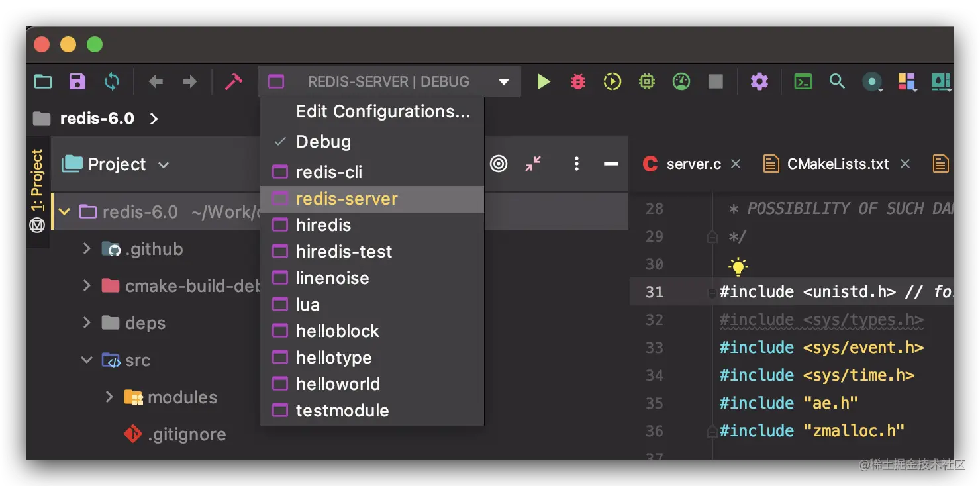Choose Edit Configurations... from the dropdown

tap(372, 111)
